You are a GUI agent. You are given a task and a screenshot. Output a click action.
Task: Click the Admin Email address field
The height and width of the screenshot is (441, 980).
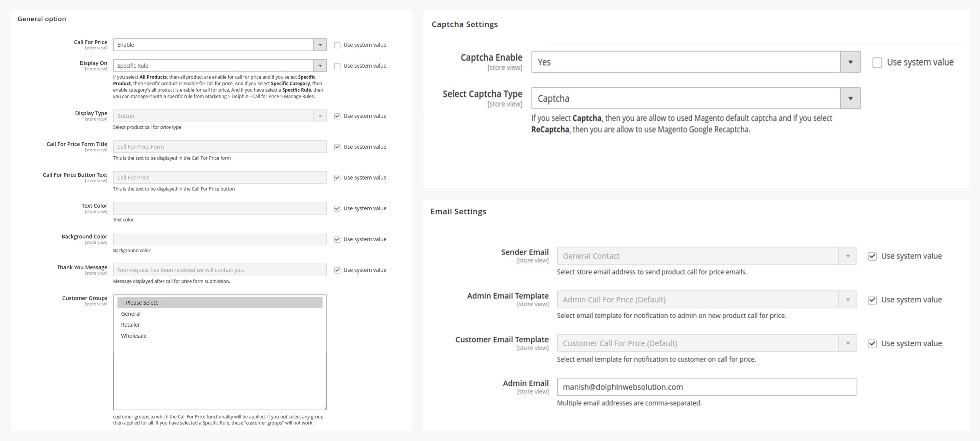[x=707, y=387]
